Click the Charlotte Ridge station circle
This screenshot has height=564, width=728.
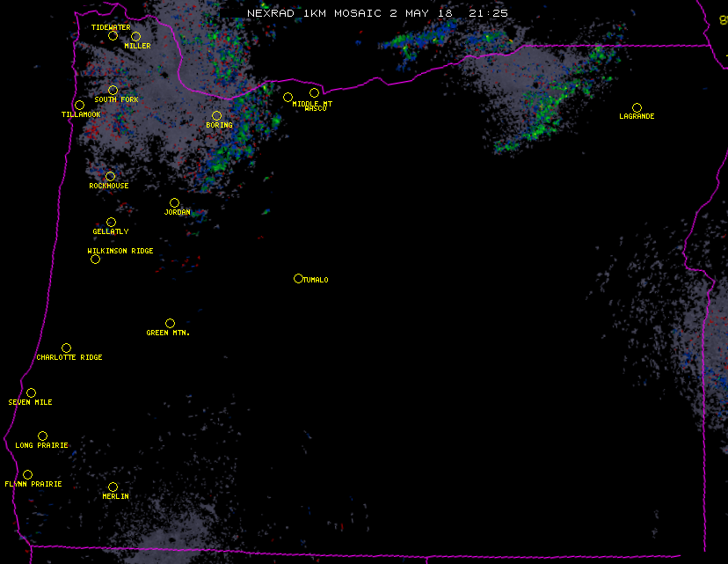66,348
